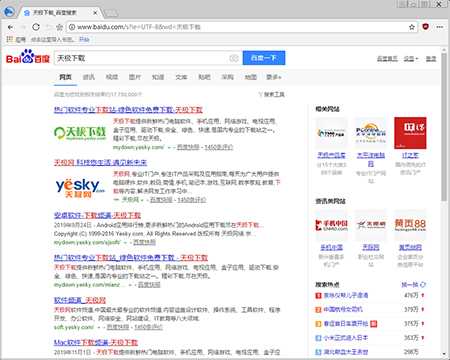Refresh the hot search list icon
The width and height of the screenshot is (450, 360).
[423, 284]
